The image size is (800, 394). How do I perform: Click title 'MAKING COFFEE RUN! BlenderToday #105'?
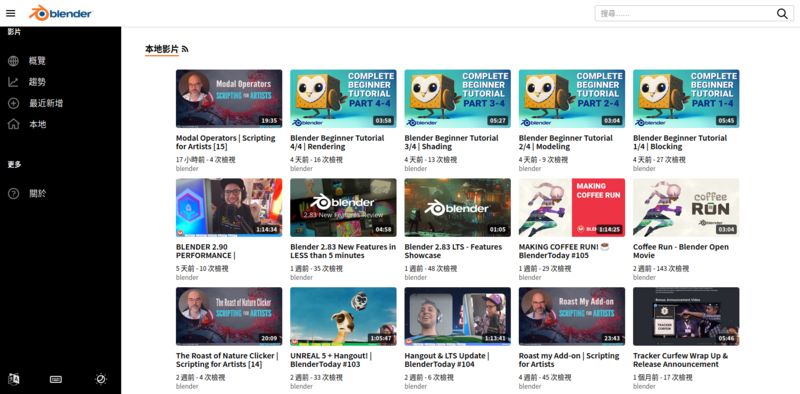564,251
